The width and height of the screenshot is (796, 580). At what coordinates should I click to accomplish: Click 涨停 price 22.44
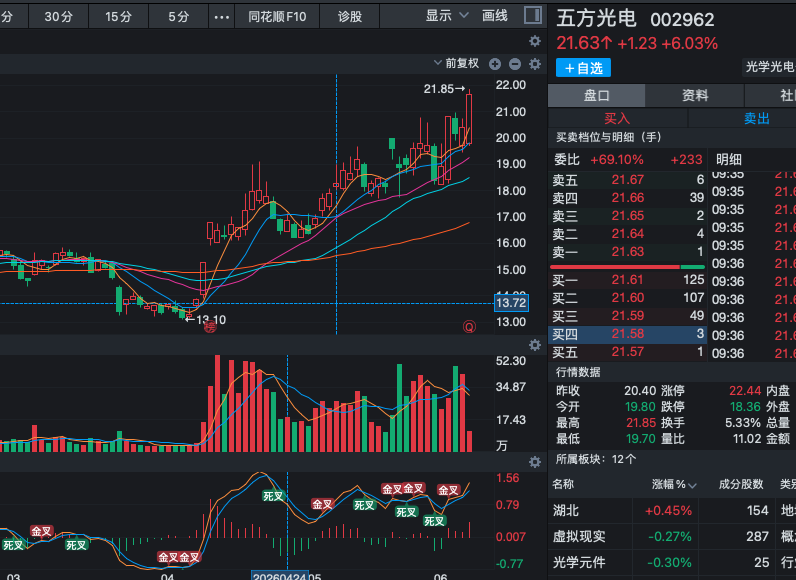(x=745, y=391)
